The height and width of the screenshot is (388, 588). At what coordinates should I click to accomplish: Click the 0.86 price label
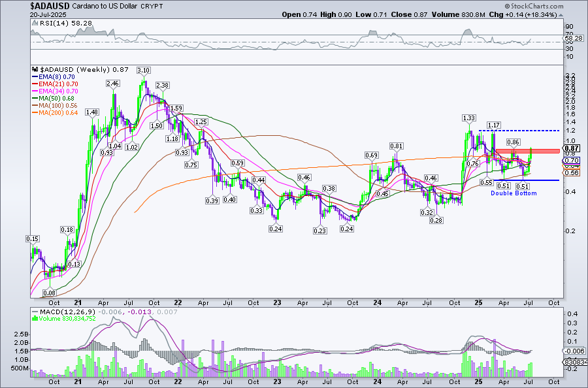pyautogui.click(x=513, y=142)
